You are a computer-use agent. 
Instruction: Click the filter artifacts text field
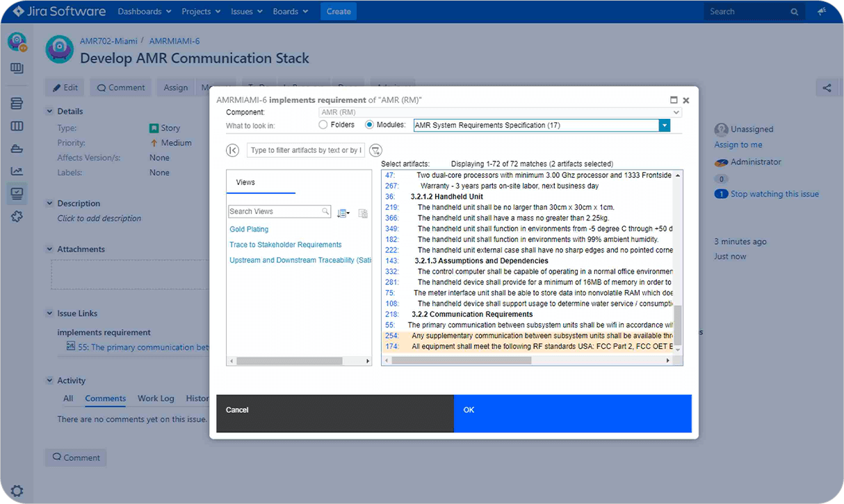[x=306, y=150]
